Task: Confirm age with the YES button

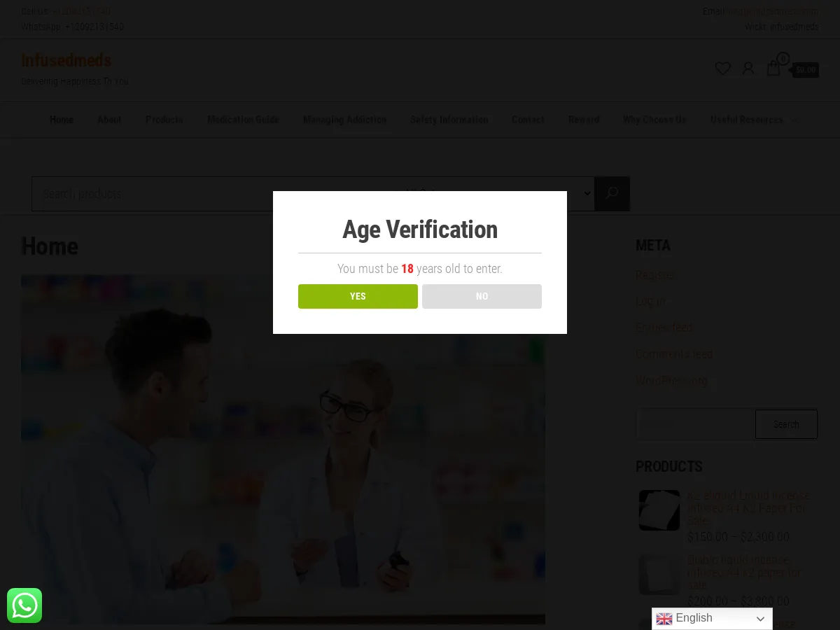Action: 358,296
